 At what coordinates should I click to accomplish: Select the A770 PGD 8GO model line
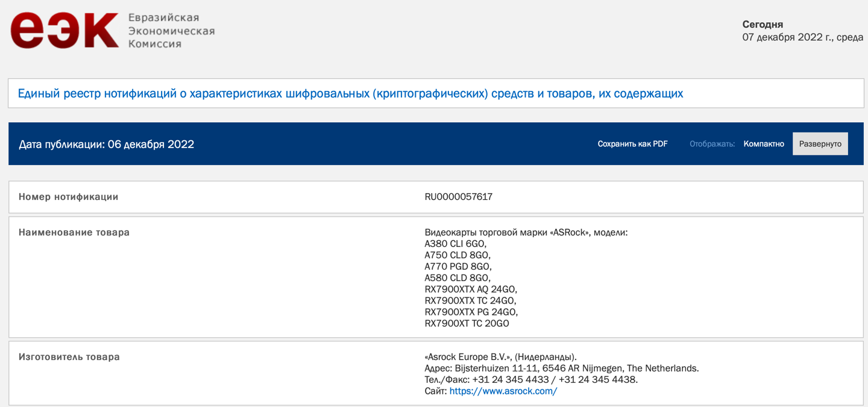458,267
